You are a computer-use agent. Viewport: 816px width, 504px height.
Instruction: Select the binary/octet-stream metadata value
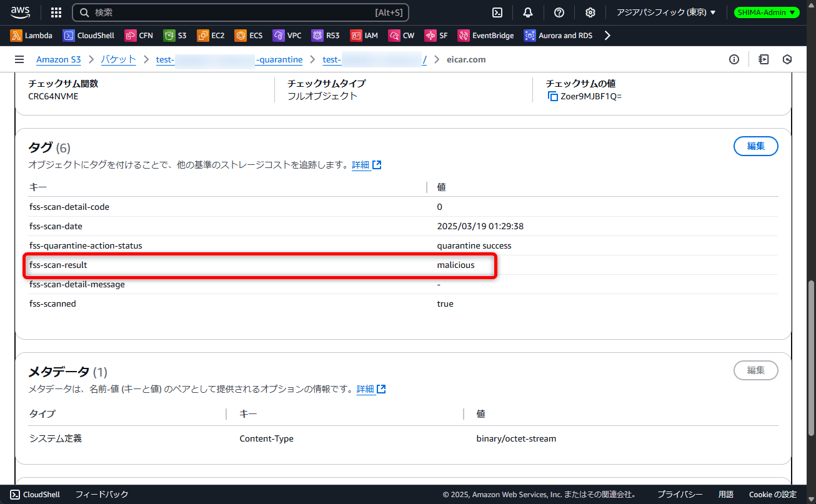(516, 438)
